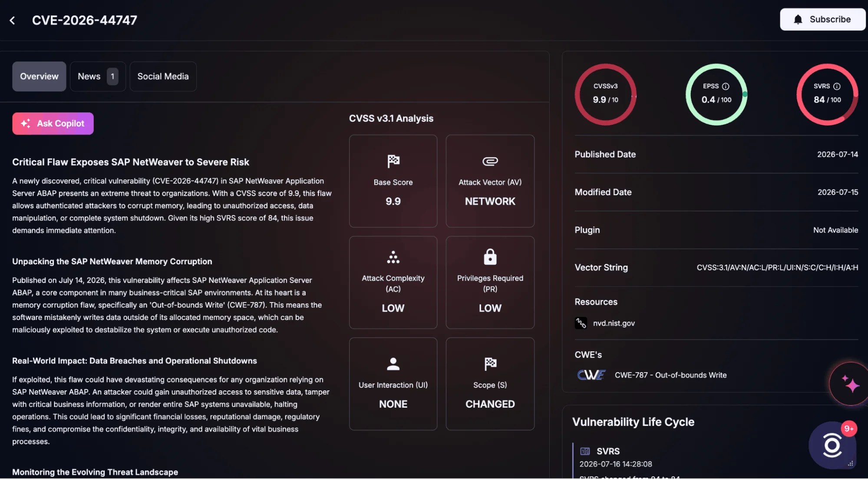868x479 pixels.
Task: Click the link icon beside nvd.nist.gov
Action: pos(581,323)
